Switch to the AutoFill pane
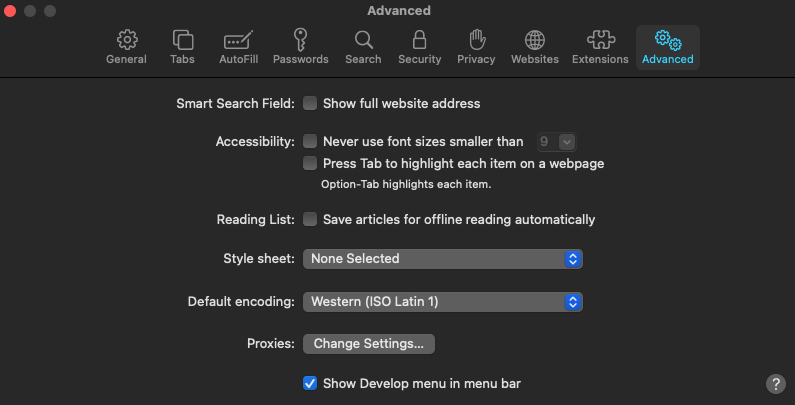The width and height of the screenshot is (795, 405). [x=238, y=48]
